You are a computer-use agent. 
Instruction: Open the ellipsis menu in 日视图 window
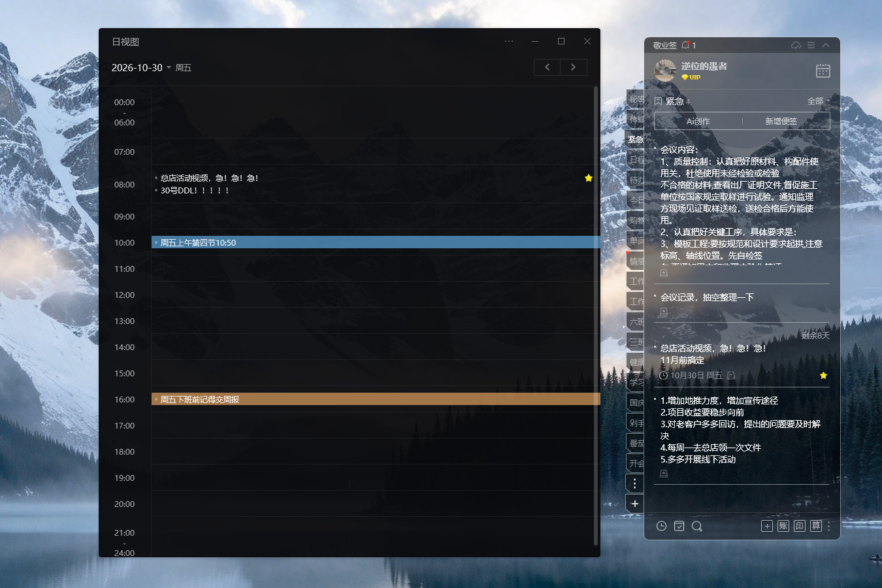(x=509, y=41)
